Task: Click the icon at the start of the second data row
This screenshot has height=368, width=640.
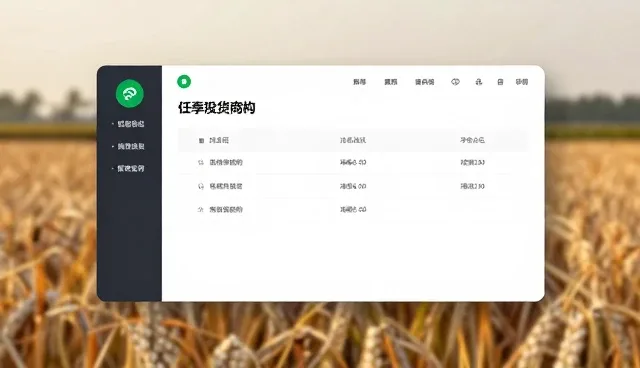Action: (x=200, y=186)
